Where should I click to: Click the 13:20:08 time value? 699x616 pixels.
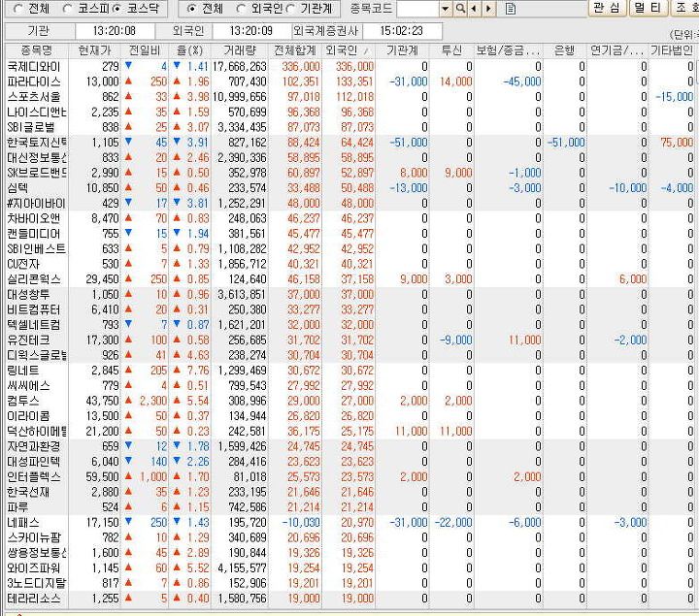[115, 31]
